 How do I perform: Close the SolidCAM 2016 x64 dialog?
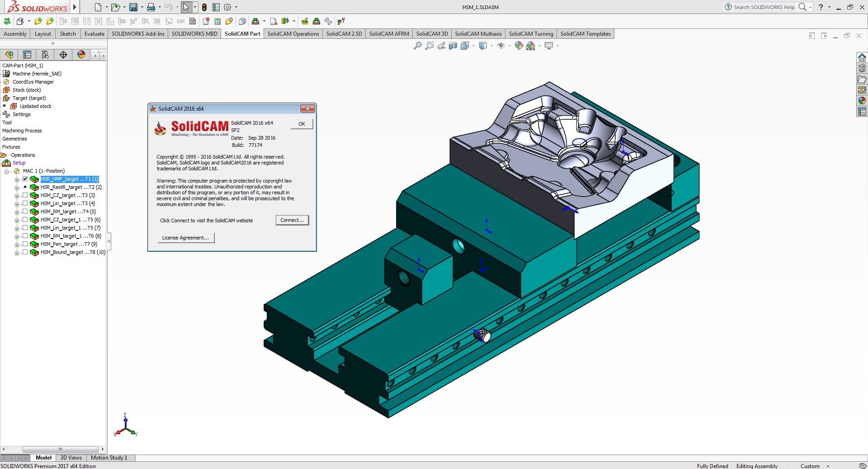click(x=307, y=108)
